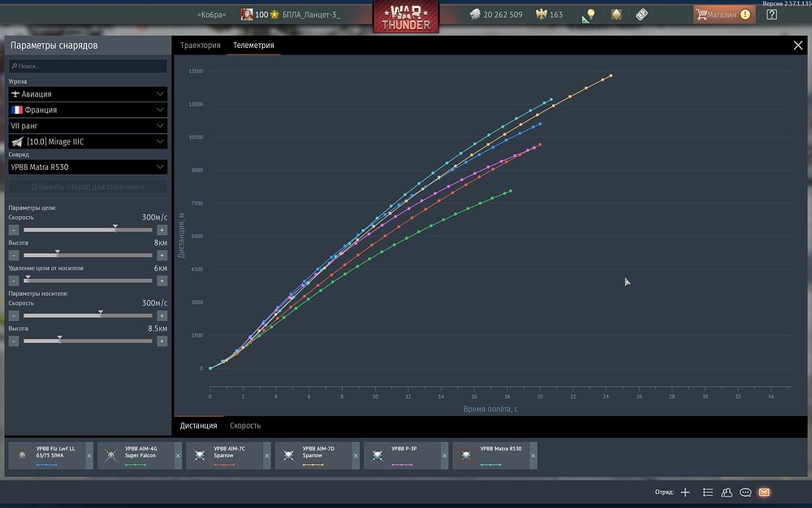Click the yellow curve endpoint near 13500
The width and height of the screenshot is (812, 508).
click(x=611, y=76)
